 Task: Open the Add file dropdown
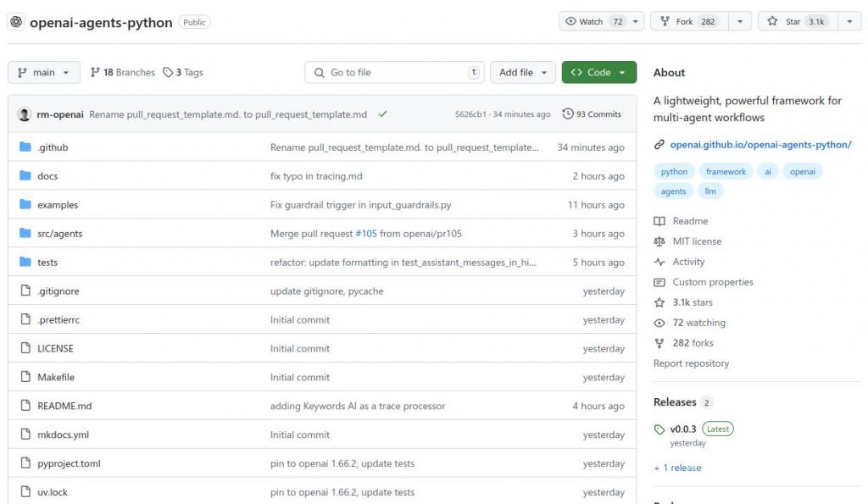[522, 73]
